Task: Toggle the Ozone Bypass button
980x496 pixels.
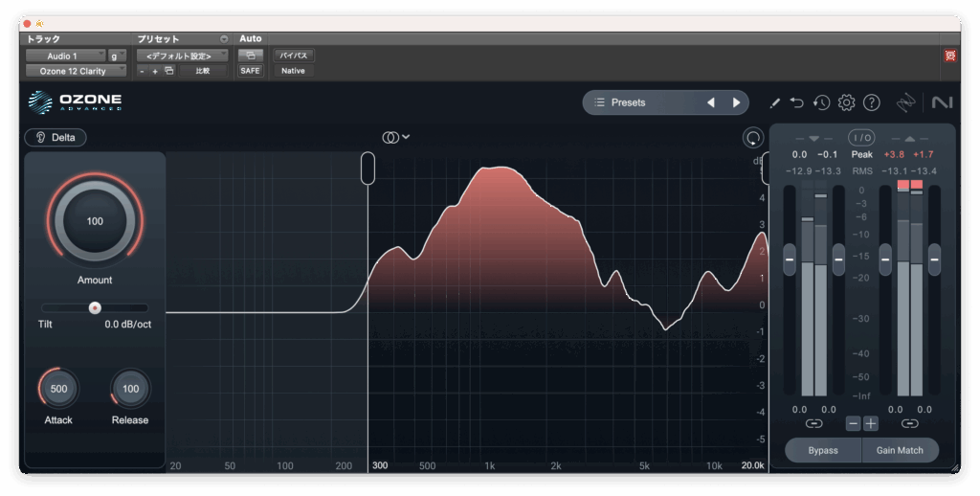Action: [822, 450]
